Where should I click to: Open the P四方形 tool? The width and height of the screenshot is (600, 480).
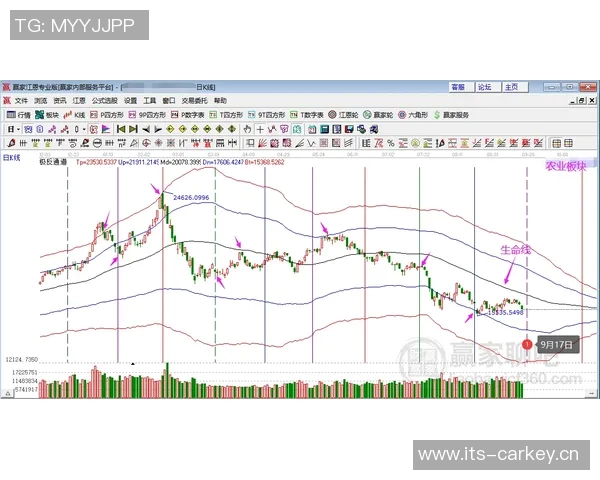[106, 115]
